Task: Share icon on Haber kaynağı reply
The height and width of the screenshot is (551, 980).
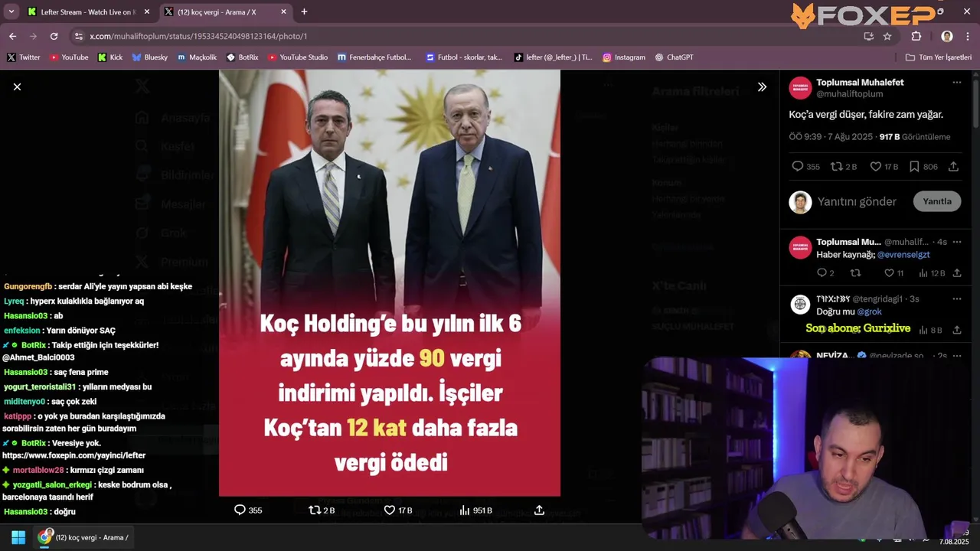Action: point(956,273)
